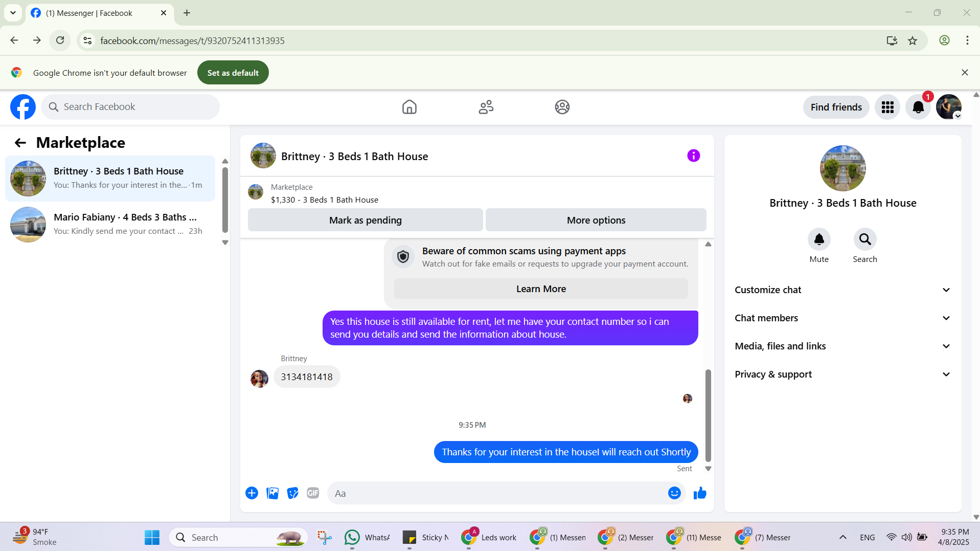Reload the page in Chrome
This screenshot has height=551, width=980.
(x=60, y=40)
